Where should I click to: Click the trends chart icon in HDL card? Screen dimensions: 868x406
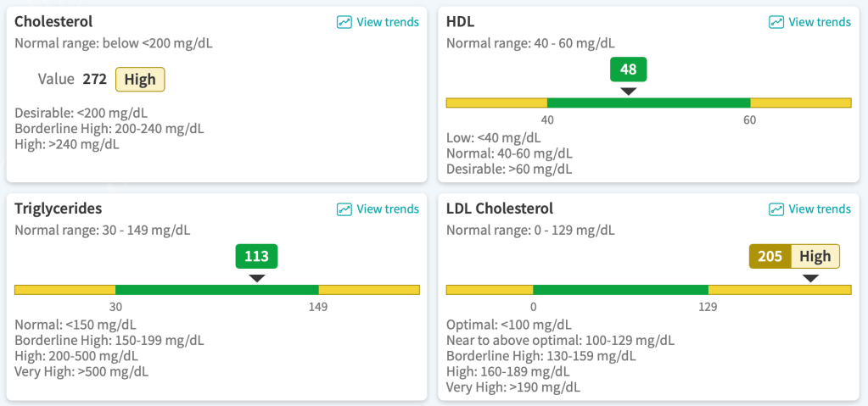pos(776,22)
